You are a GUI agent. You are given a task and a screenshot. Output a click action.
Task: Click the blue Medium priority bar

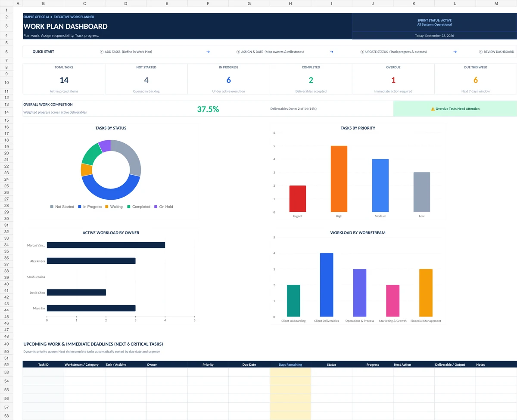[x=380, y=185]
